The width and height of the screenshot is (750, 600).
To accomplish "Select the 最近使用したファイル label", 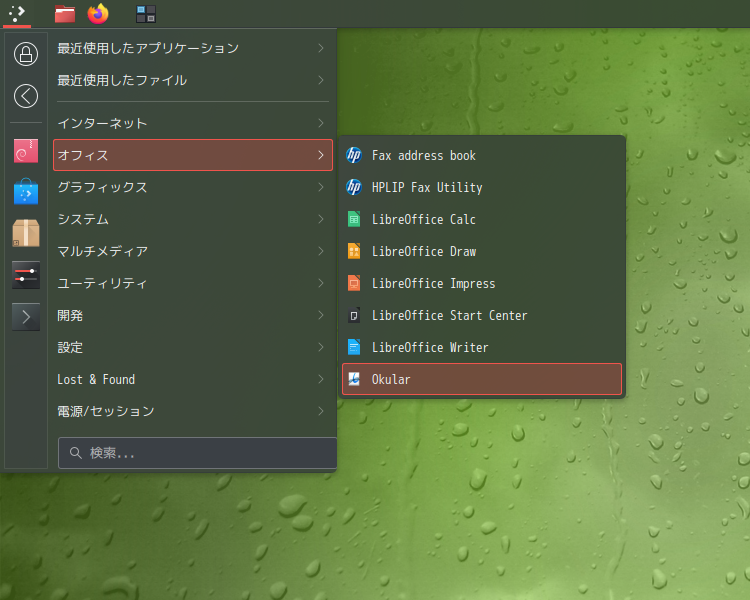I will tap(122, 80).
